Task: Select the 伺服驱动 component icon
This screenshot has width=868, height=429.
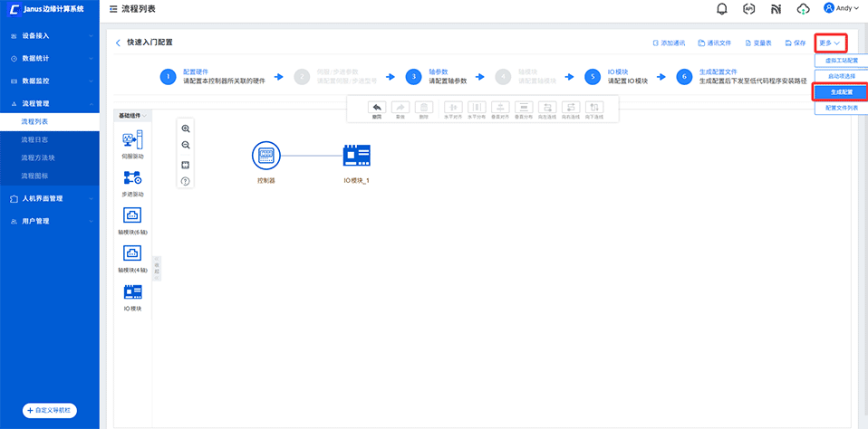Action: (x=132, y=140)
